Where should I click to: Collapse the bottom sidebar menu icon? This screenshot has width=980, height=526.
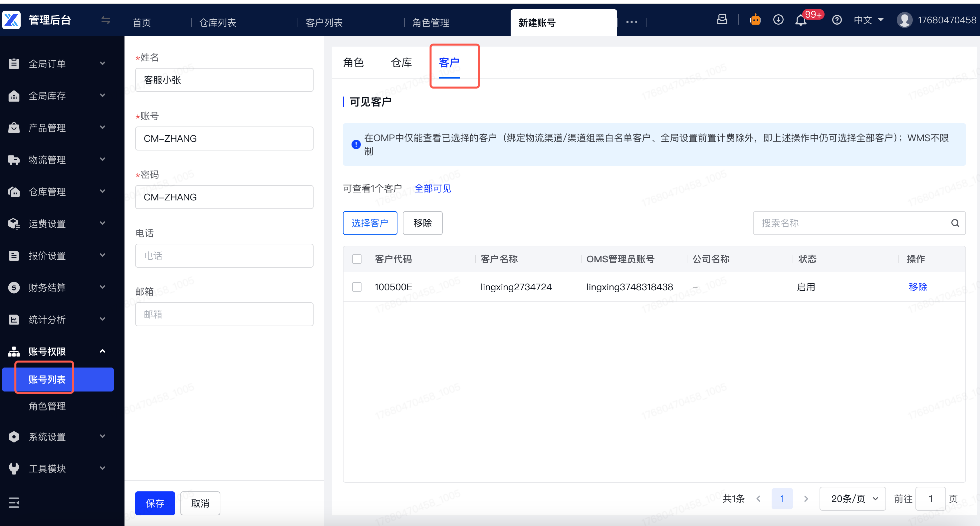[x=14, y=503]
